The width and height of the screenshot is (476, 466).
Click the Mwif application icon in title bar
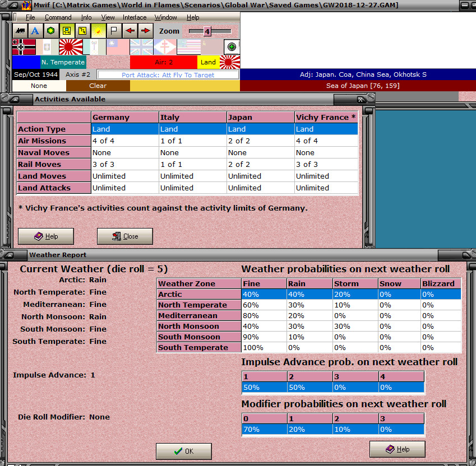pos(26,5)
